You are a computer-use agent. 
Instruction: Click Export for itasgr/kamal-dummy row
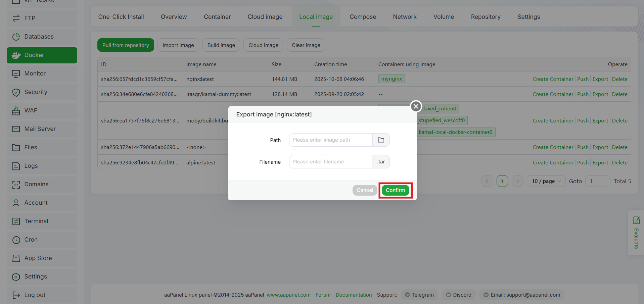(x=600, y=94)
